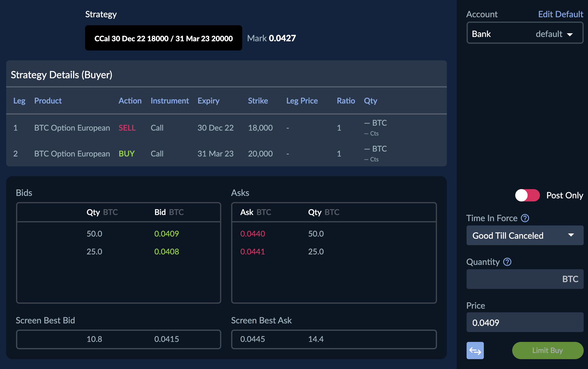Select the 0.0409 best bid price
588x369 pixels.
[x=166, y=234]
